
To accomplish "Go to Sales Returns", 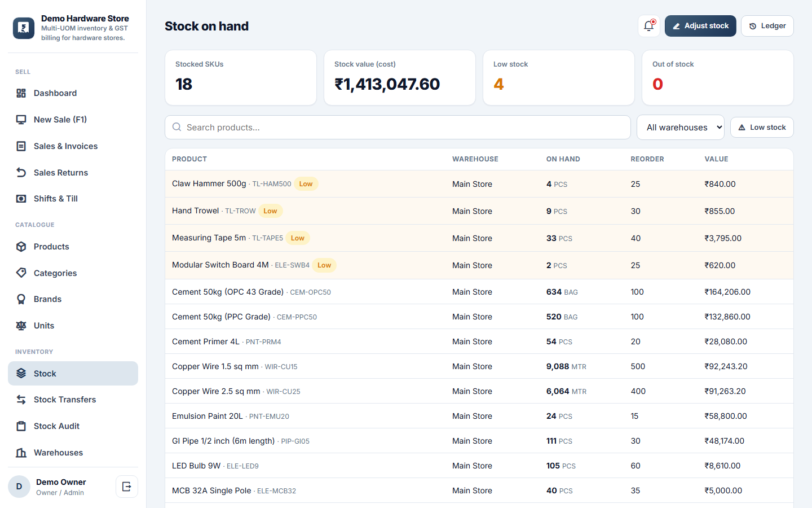I will 73,173.
